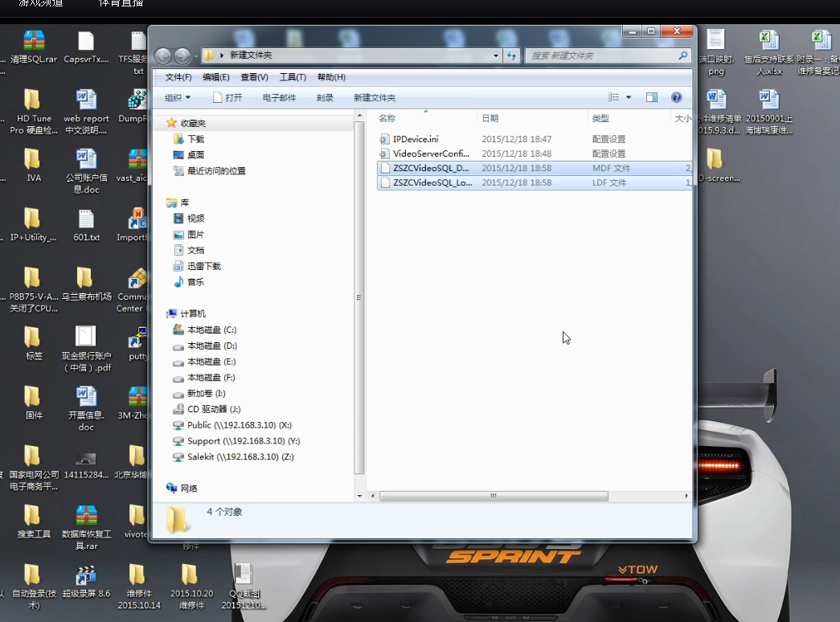Open the 工具(T) menu

pyautogui.click(x=293, y=77)
